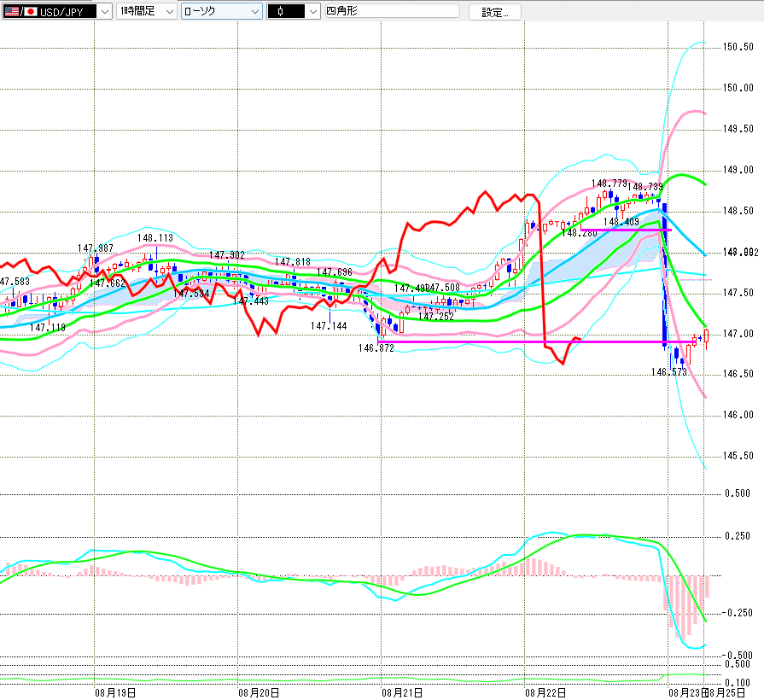Click the -0.250 MACD axis label
Screen dimensions: 764x700
(738, 613)
